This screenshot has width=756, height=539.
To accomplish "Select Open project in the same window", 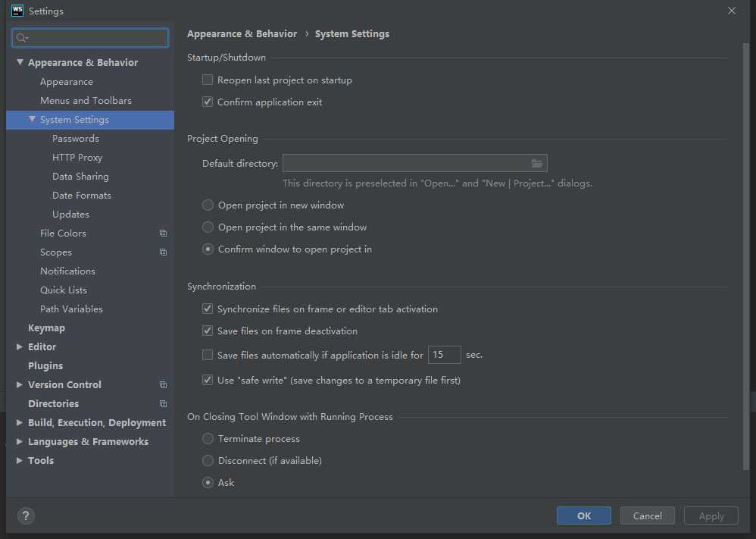I will [208, 227].
